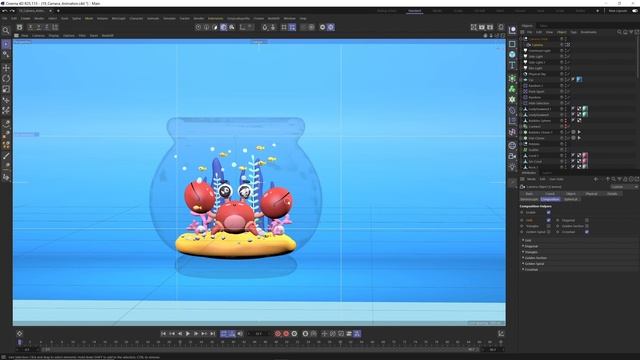
Task: Click the back arrow icon in Attributes manager
Action: (596, 179)
